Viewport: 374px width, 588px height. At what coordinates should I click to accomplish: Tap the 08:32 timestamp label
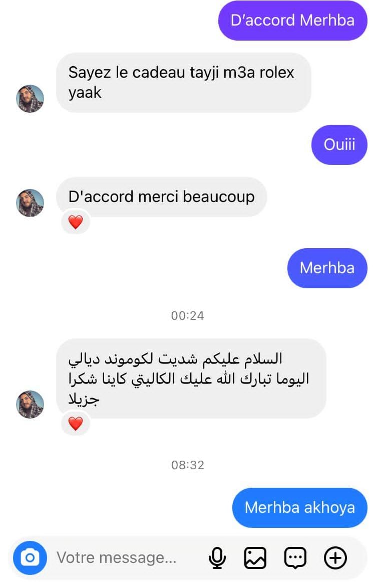pos(188,465)
